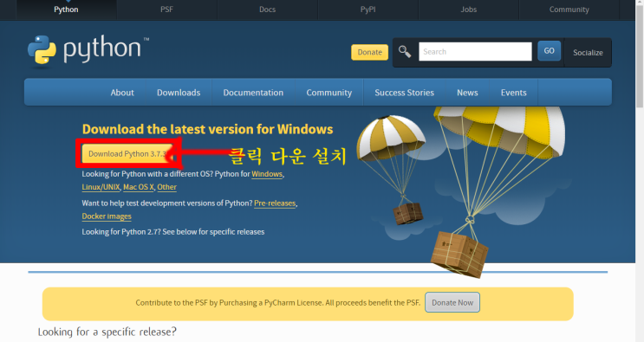Open the About navigation menu
Screen dimensions: 644x342
[122, 93]
